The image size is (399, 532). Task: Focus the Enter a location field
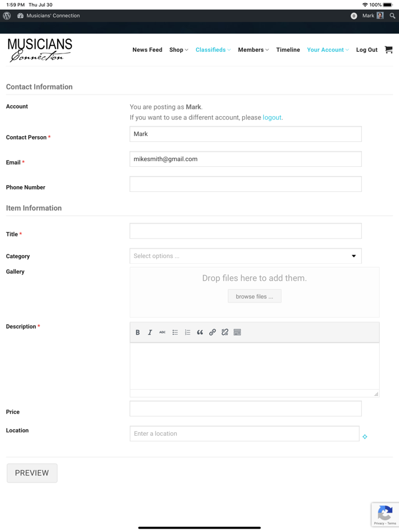[x=245, y=433]
